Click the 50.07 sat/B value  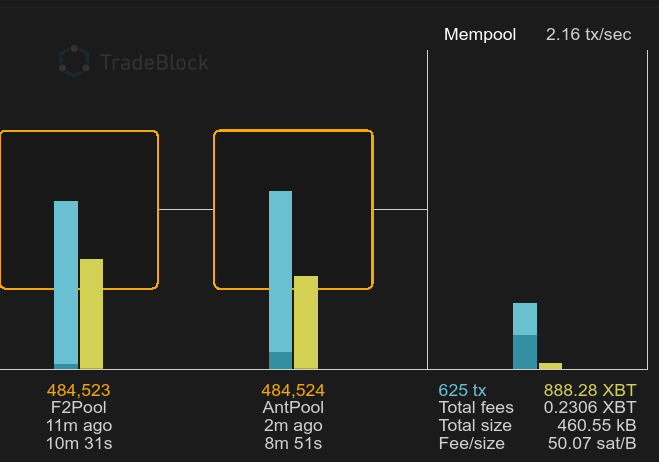pyautogui.click(x=592, y=444)
